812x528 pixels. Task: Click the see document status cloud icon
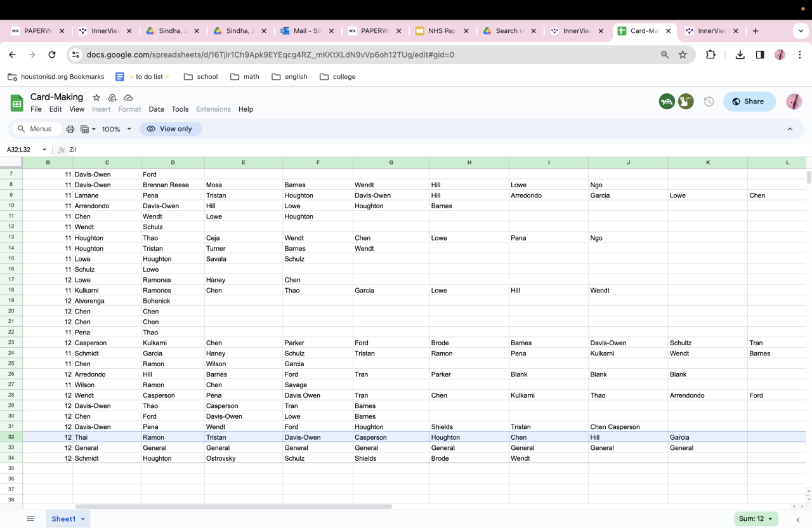pyautogui.click(x=128, y=97)
